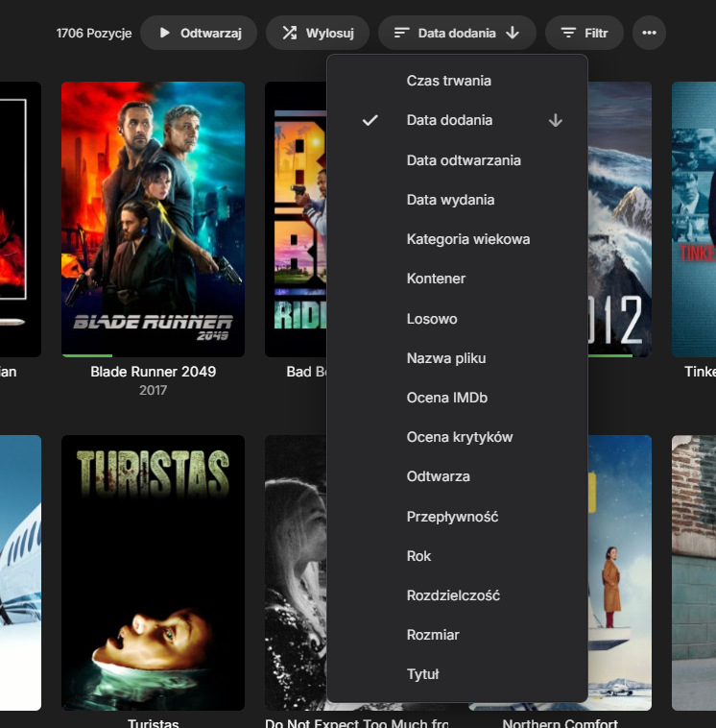Click the checkmark next to Data dodania
This screenshot has width=716, height=728.
pos(370,121)
